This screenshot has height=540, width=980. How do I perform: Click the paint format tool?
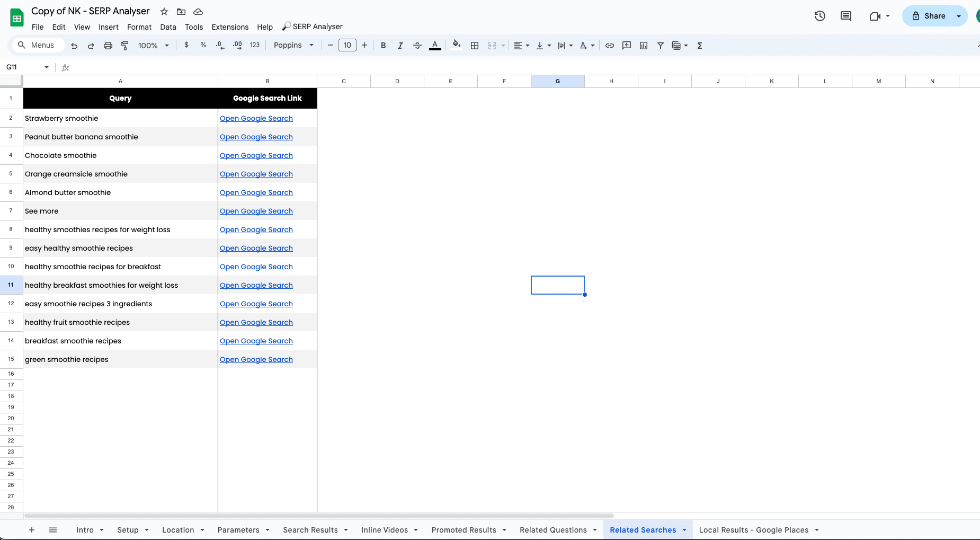click(x=124, y=45)
